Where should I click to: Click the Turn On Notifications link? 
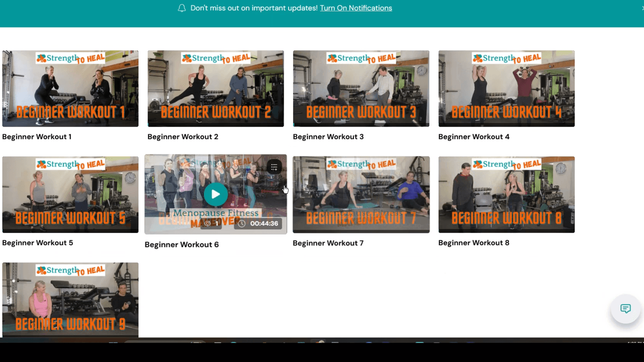coord(356,8)
